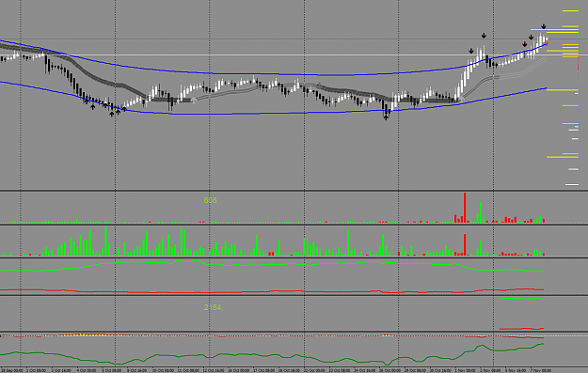Click the topmost yellow level line at right
This screenshot has height=373, width=588.
570,11
